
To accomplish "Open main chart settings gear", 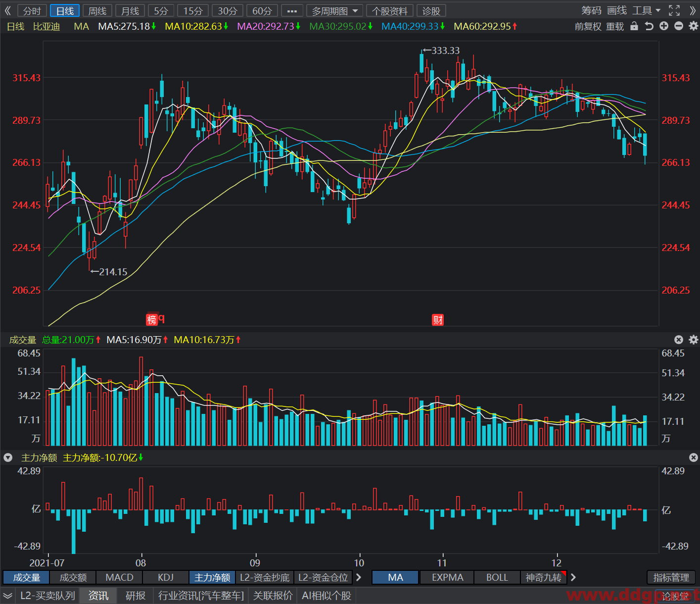I will pos(693,26).
